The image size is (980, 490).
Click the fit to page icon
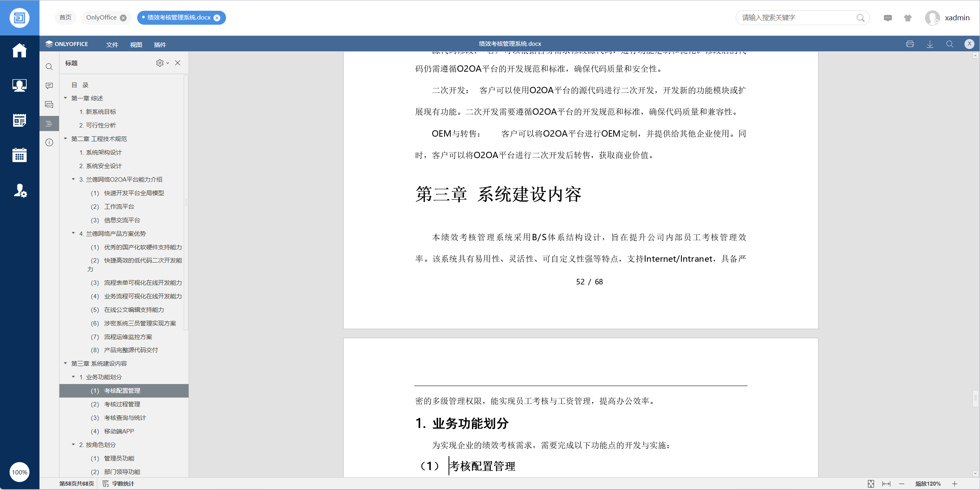[x=871, y=484]
